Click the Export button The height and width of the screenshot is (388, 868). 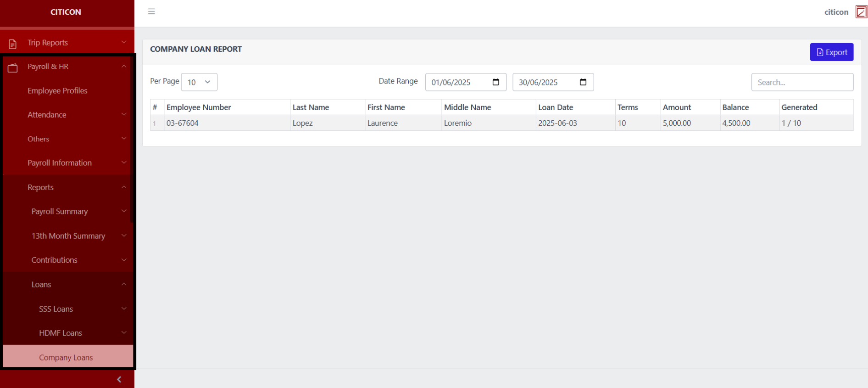click(831, 52)
